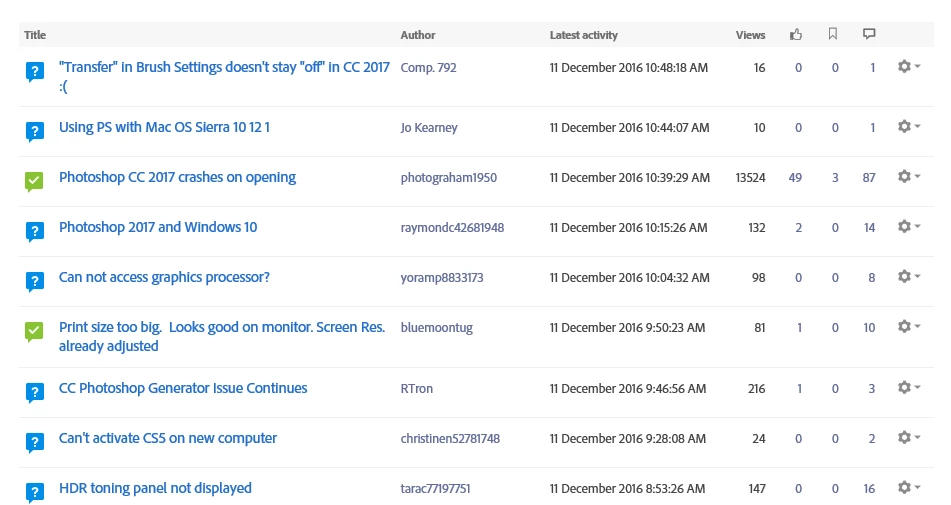
Task: View author profile Jo Kearney
Action: tap(429, 128)
